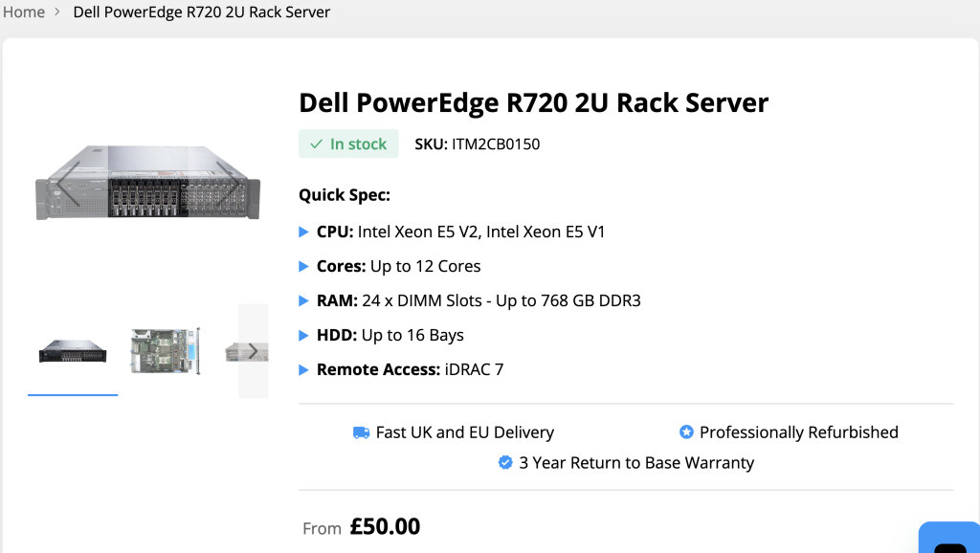Image resolution: width=980 pixels, height=553 pixels.
Task: Select the internal motherboard view thumbnail
Action: pos(165,351)
